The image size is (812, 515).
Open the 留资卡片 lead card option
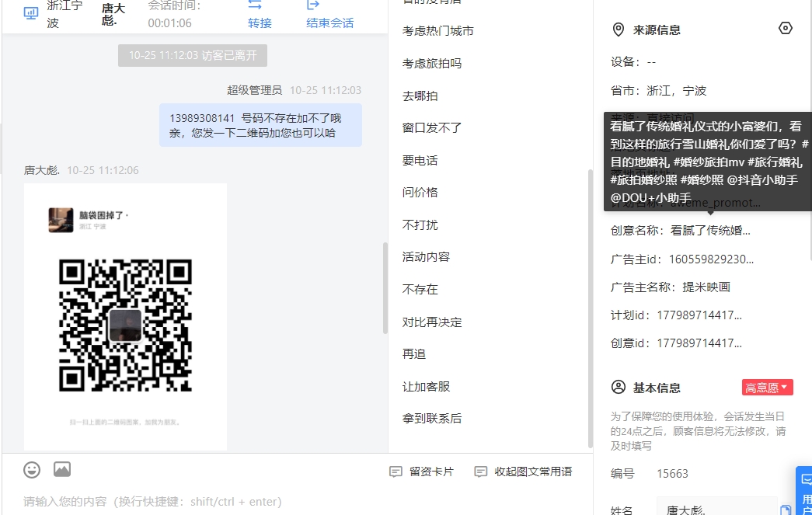(x=421, y=472)
